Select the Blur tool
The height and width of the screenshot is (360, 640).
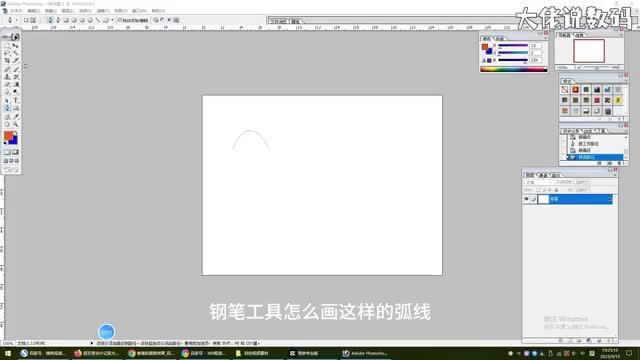click(x=7, y=92)
